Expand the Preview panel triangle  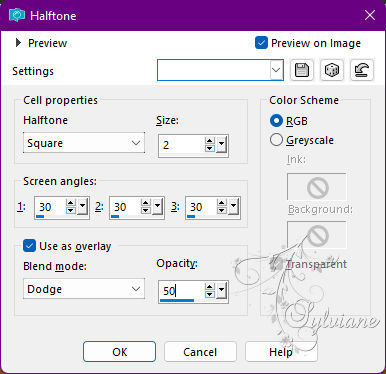coord(18,43)
